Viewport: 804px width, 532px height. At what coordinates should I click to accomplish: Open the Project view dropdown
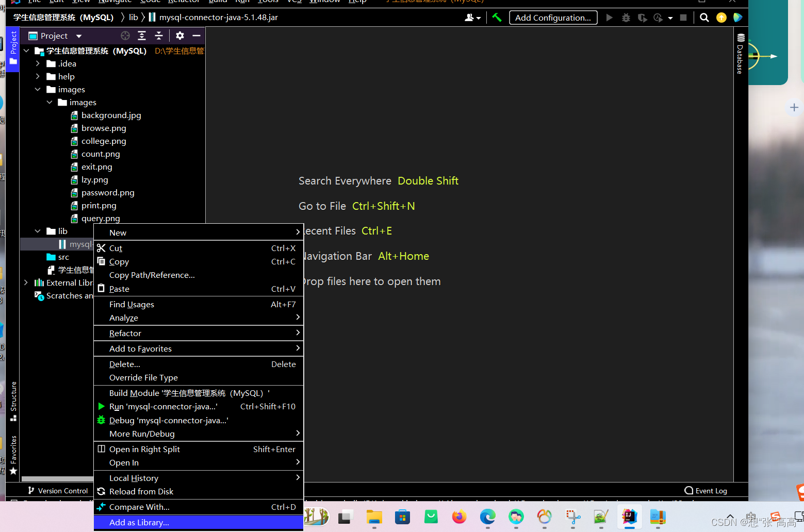(79, 36)
